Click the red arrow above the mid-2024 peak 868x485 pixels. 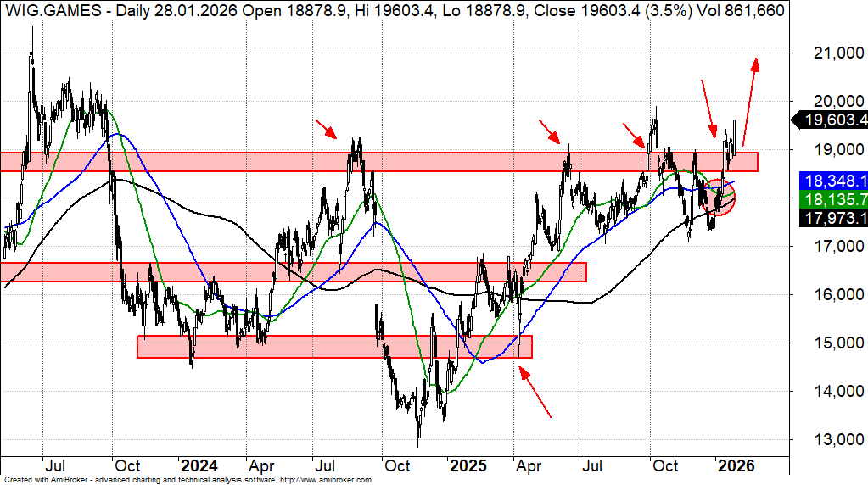pyautogui.click(x=327, y=128)
